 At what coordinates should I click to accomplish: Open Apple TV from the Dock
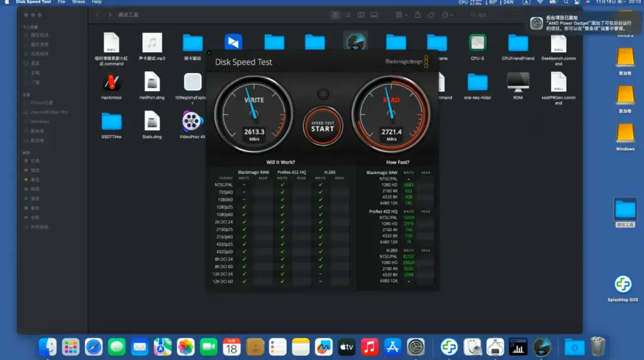point(347,347)
